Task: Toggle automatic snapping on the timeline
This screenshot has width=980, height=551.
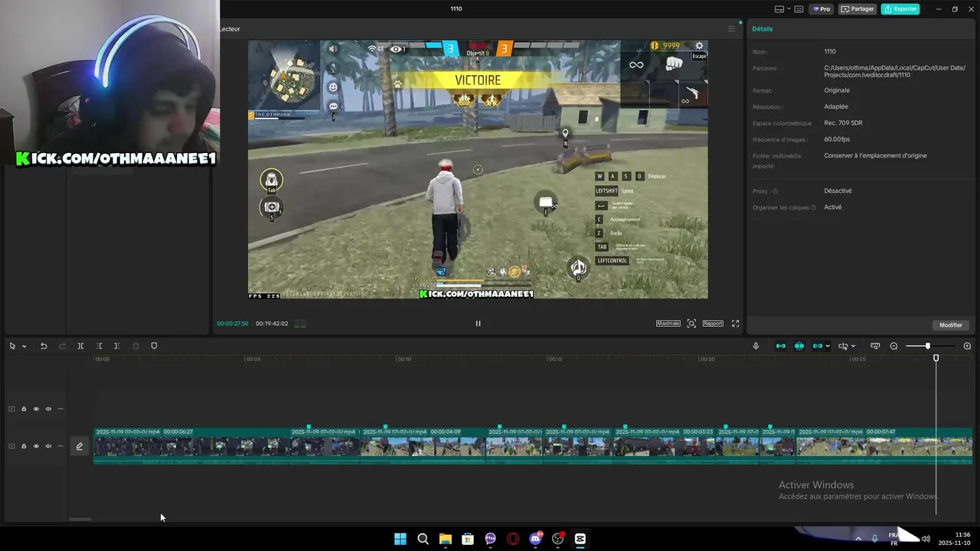Action: pos(799,346)
